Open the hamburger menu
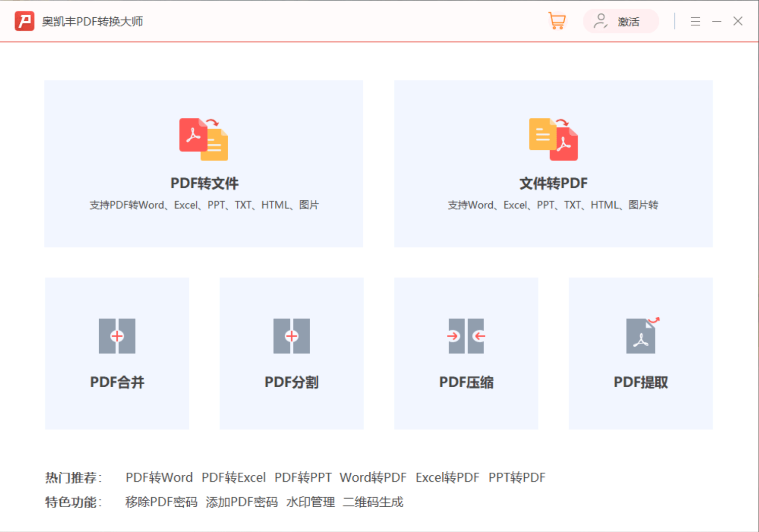The image size is (759, 532). click(695, 21)
